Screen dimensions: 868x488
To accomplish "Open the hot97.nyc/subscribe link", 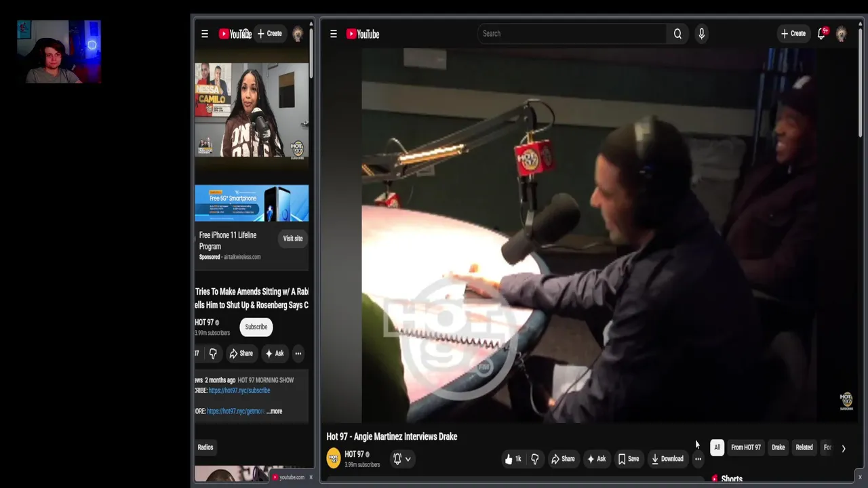I will click(239, 390).
